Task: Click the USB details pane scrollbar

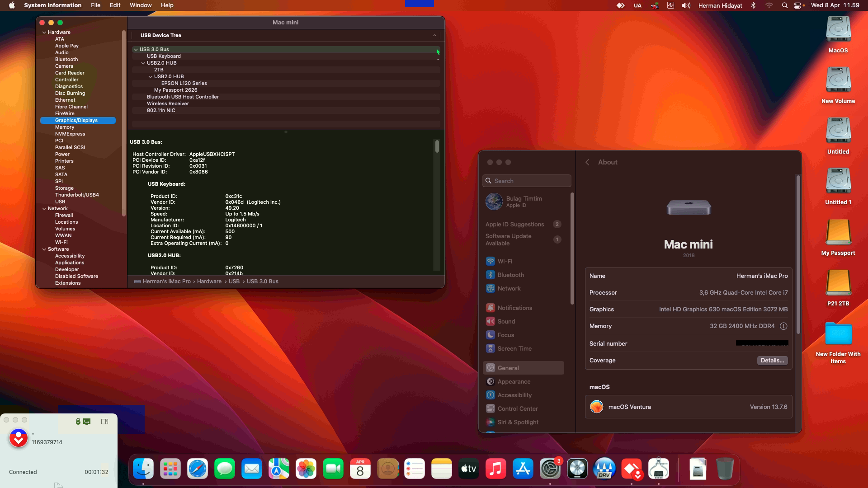Action: [x=437, y=146]
